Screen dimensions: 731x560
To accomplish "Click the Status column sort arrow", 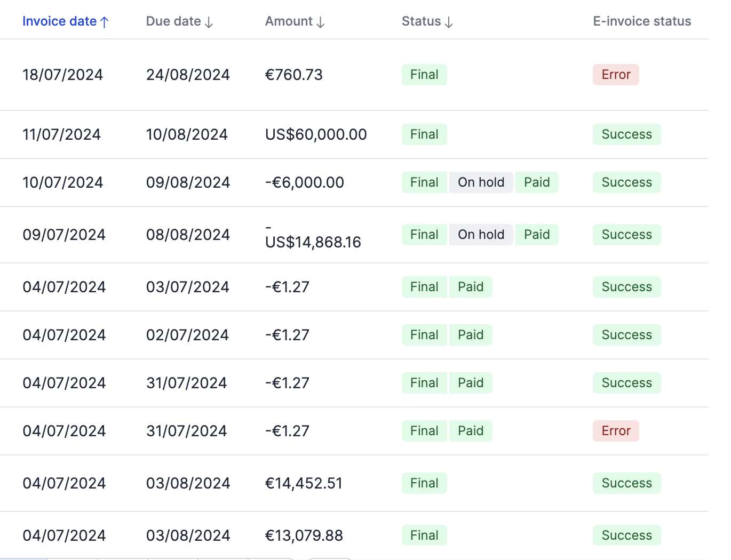I will [x=449, y=22].
